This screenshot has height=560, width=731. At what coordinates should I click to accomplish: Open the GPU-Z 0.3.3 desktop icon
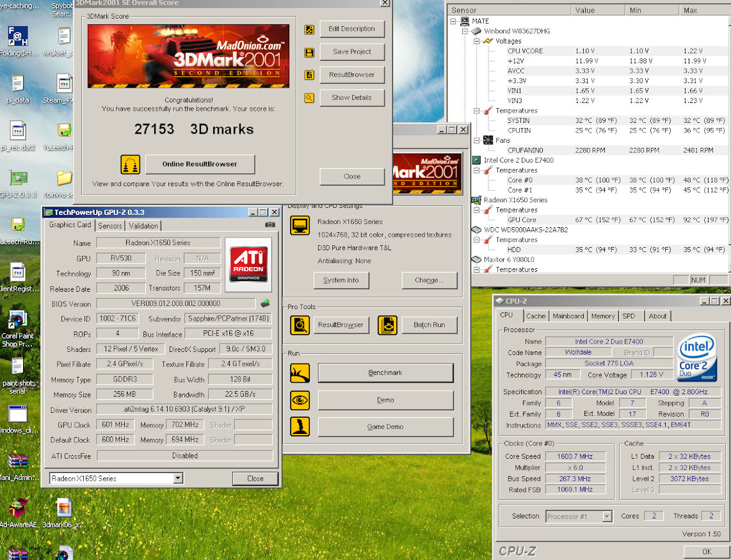click(x=18, y=178)
